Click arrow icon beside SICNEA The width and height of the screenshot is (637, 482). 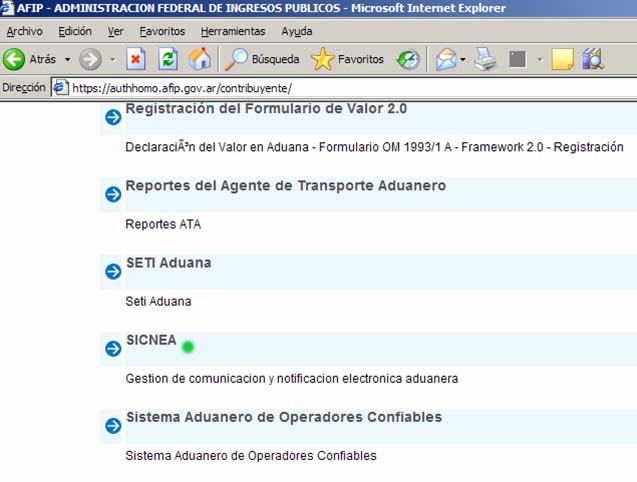click(x=113, y=348)
